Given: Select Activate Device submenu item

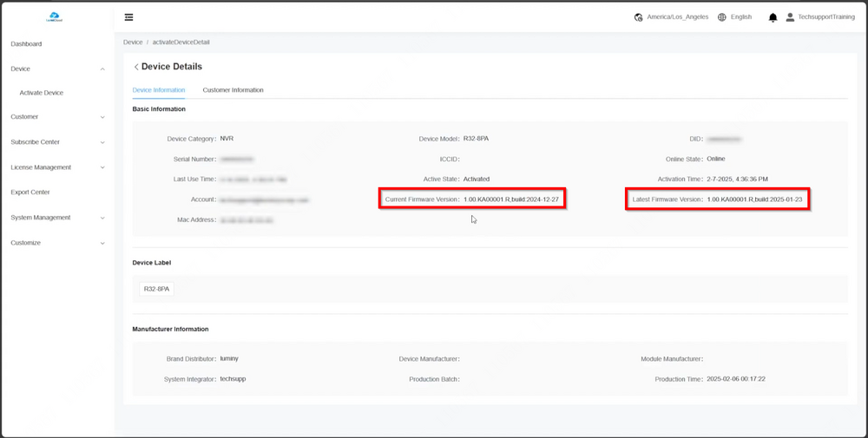Looking at the screenshot, I should pos(42,93).
